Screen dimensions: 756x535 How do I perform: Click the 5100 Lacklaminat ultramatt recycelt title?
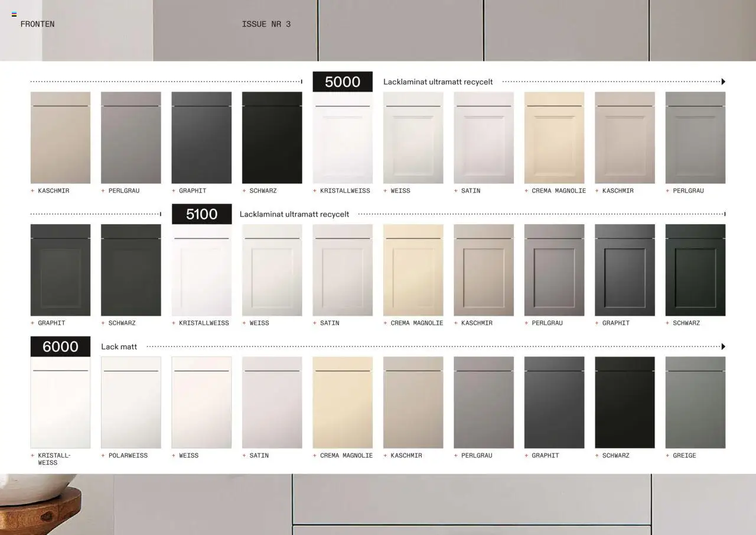294,215
